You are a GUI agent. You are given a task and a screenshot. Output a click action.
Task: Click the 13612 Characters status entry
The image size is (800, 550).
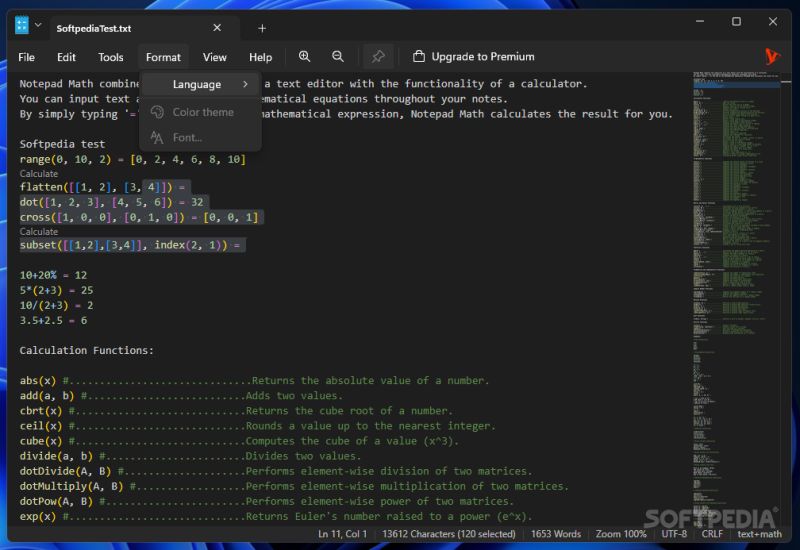tap(448, 534)
